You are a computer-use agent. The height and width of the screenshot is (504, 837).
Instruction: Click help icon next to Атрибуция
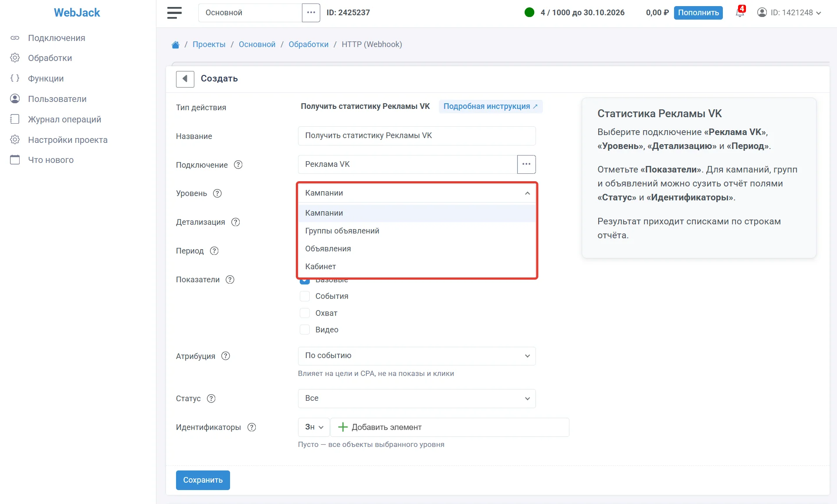click(x=226, y=356)
